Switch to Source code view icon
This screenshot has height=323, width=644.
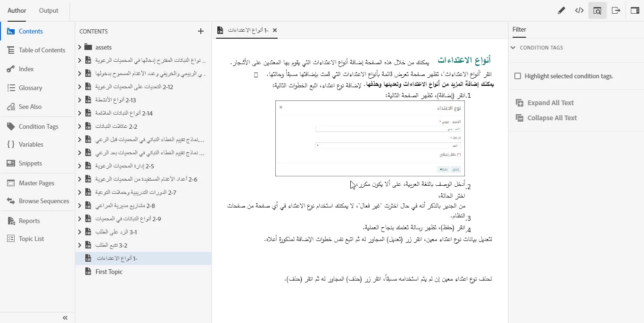[x=579, y=10]
